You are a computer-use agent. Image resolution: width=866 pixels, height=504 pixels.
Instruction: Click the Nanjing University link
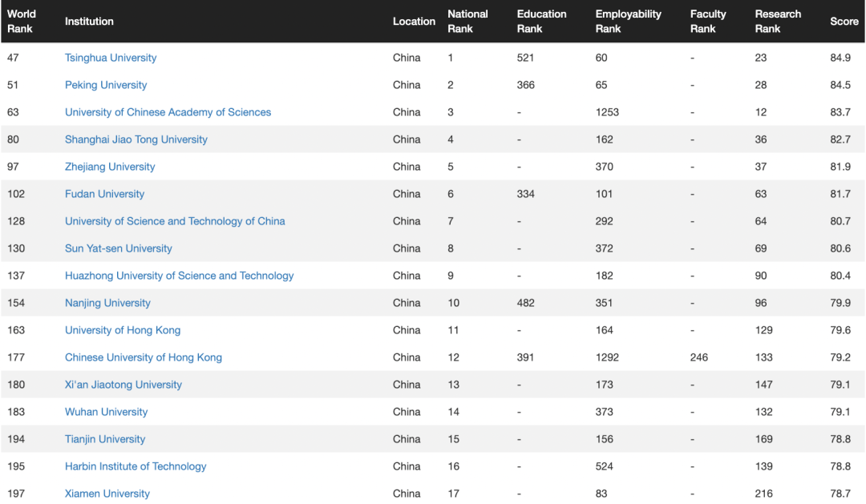107,303
